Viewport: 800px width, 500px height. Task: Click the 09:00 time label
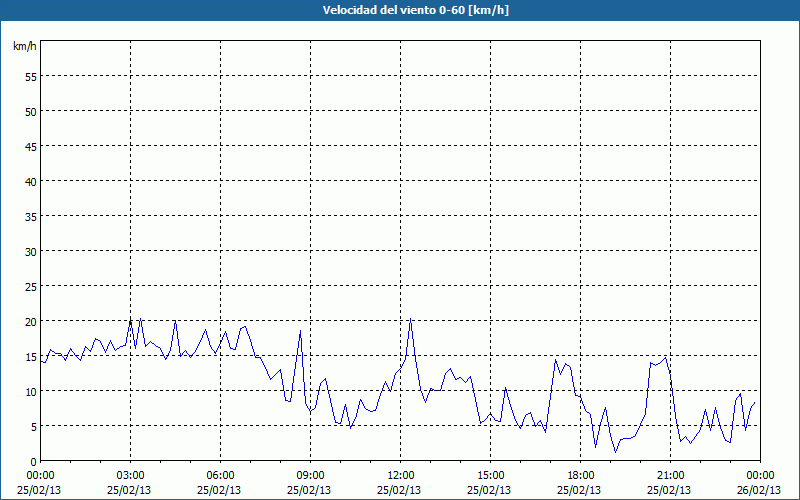click(310, 476)
